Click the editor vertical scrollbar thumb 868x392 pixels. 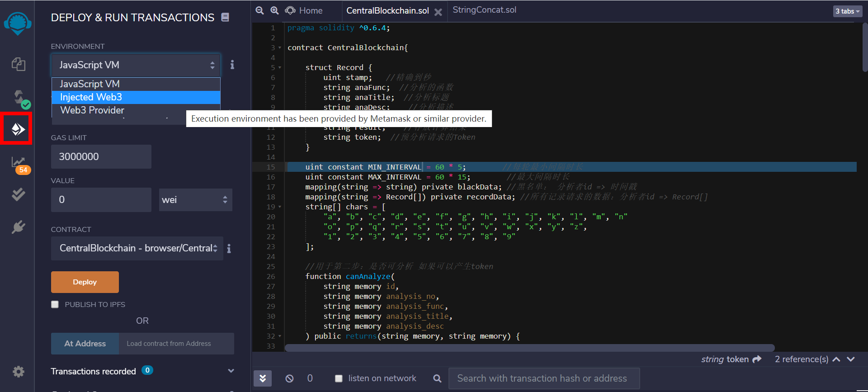click(865, 47)
